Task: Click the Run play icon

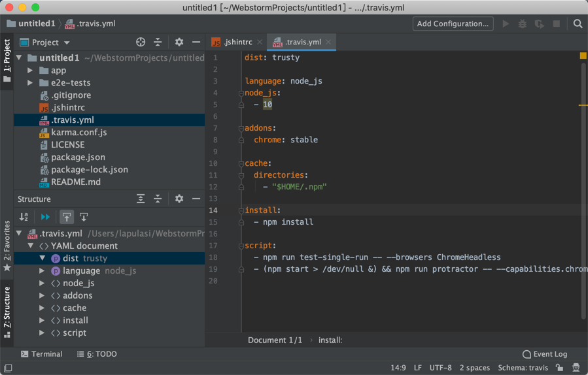Action: click(x=506, y=24)
